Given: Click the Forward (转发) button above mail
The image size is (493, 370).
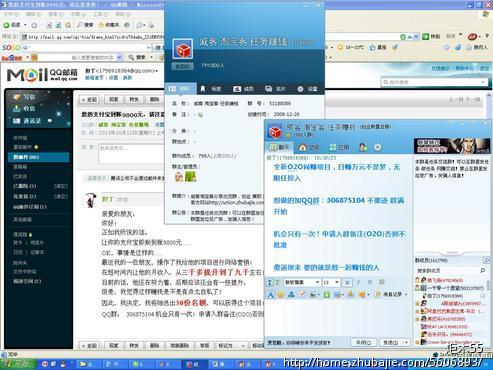Looking at the screenshot, I should (x=134, y=99).
